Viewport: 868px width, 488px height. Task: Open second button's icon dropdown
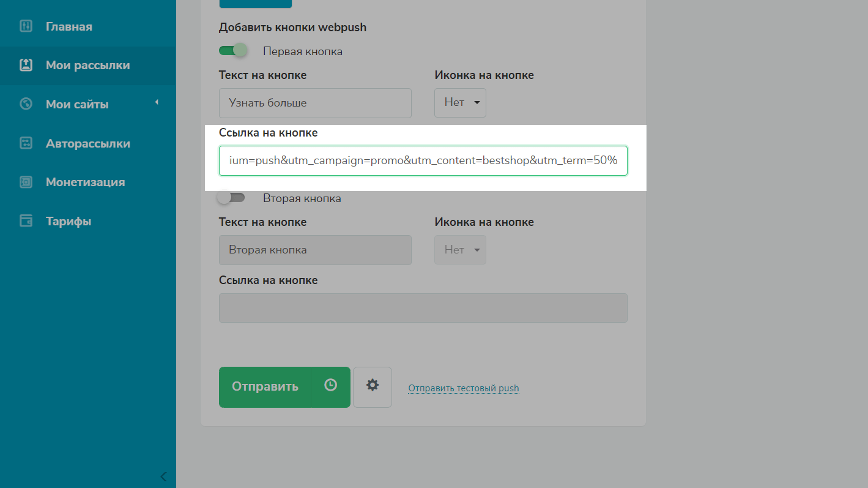point(460,250)
